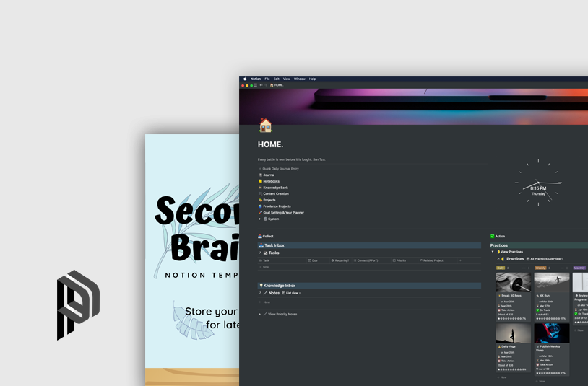The height and width of the screenshot is (386, 588).
Task: Expand the View Priority Notes toggle
Action: pyautogui.click(x=260, y=314)
